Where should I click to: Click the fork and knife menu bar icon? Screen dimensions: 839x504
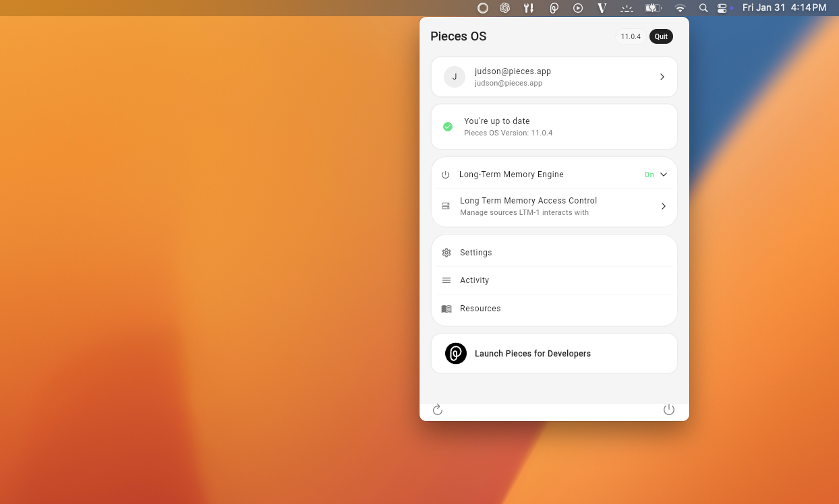pos(529,8)
